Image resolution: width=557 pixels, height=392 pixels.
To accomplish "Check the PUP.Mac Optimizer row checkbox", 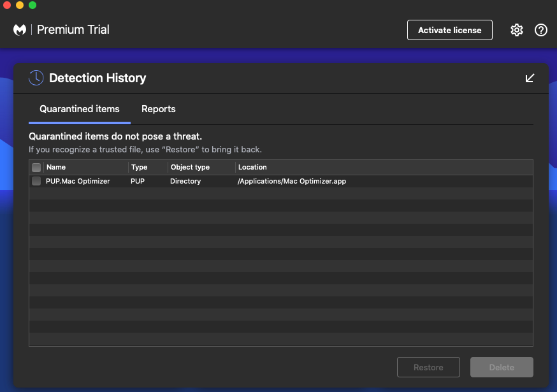I will 36,181.
